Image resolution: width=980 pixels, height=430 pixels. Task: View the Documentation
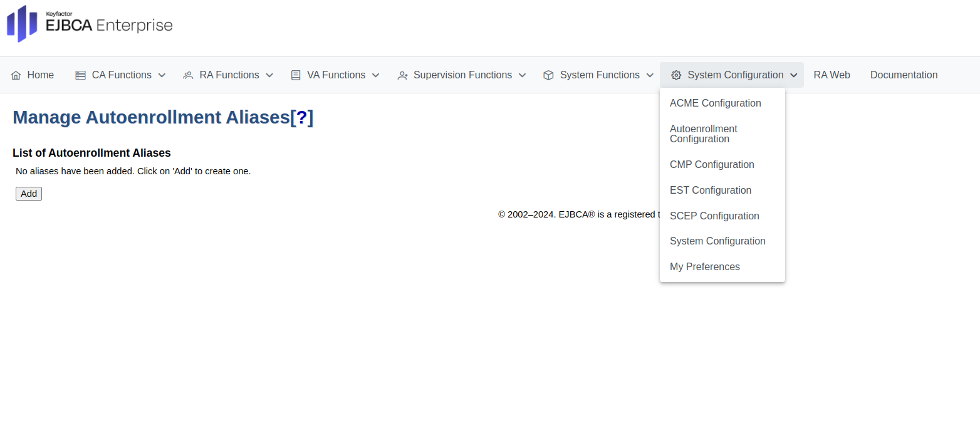pos(904,75)
